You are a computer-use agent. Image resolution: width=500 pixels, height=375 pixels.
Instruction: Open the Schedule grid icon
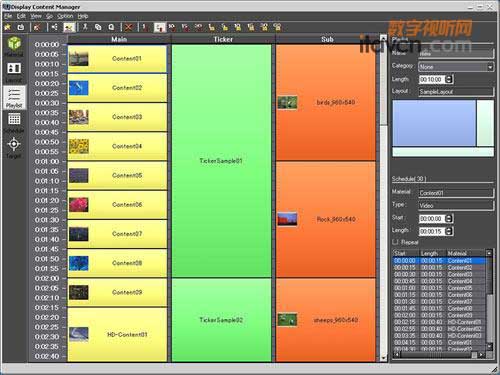click(14, 122)
